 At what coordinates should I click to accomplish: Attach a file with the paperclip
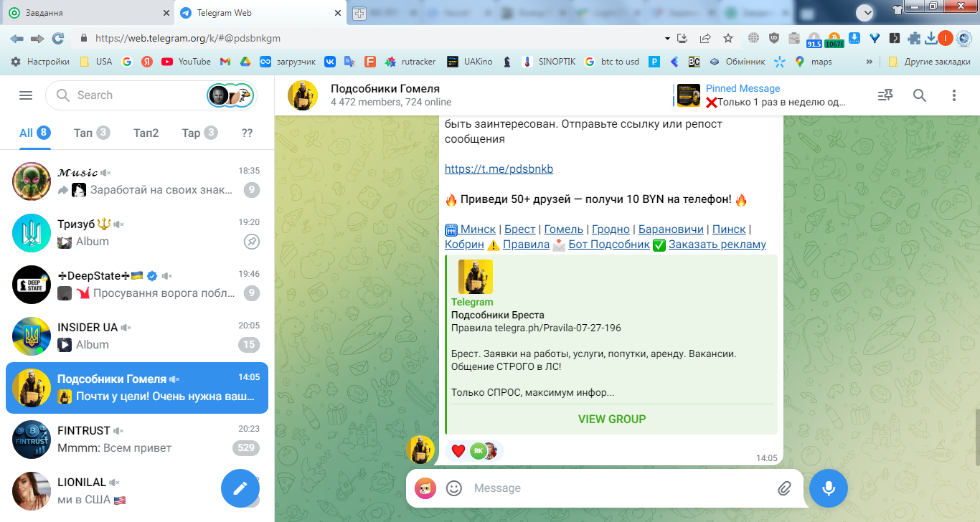click(x=784, y=488)
